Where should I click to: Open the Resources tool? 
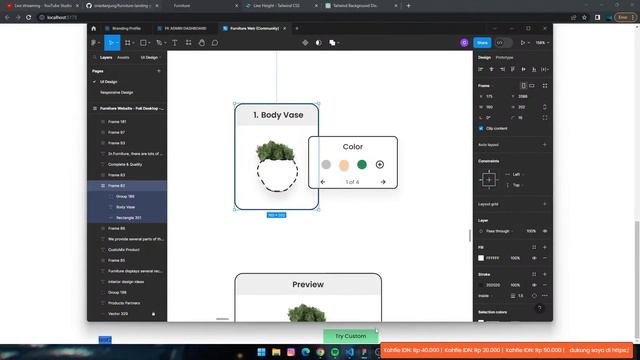[188, 42]
